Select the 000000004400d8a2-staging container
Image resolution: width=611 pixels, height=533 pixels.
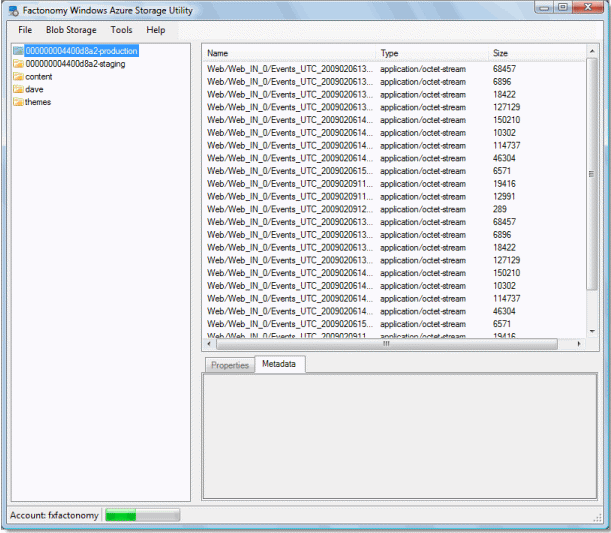(75, 64)
